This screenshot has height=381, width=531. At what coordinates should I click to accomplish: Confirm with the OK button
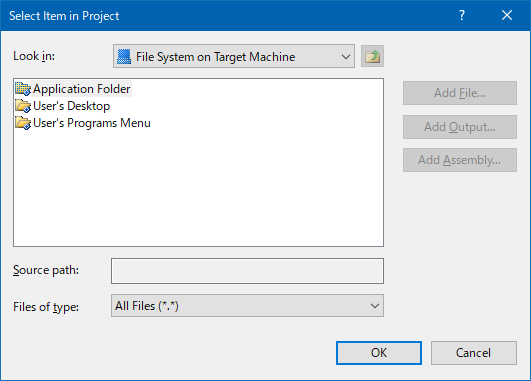[x=379, y=353]
